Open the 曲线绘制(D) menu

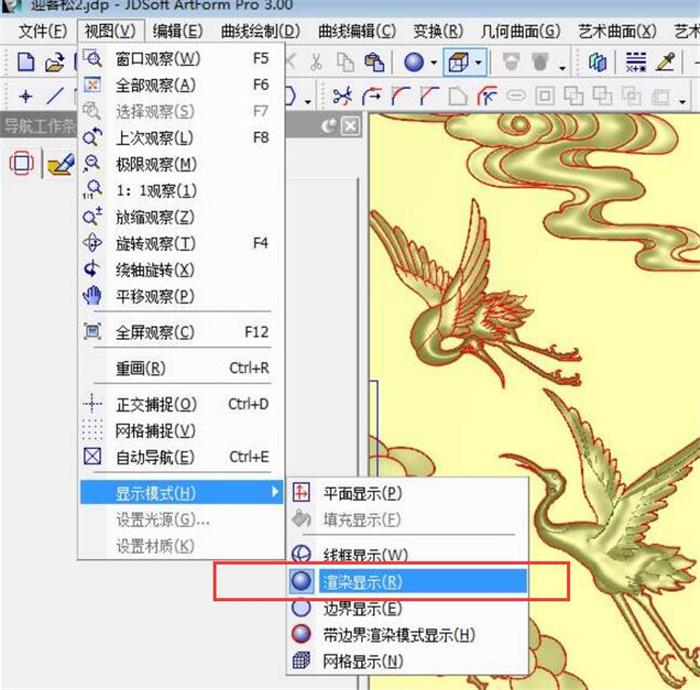pyautogui.click(x=261, y=31)
